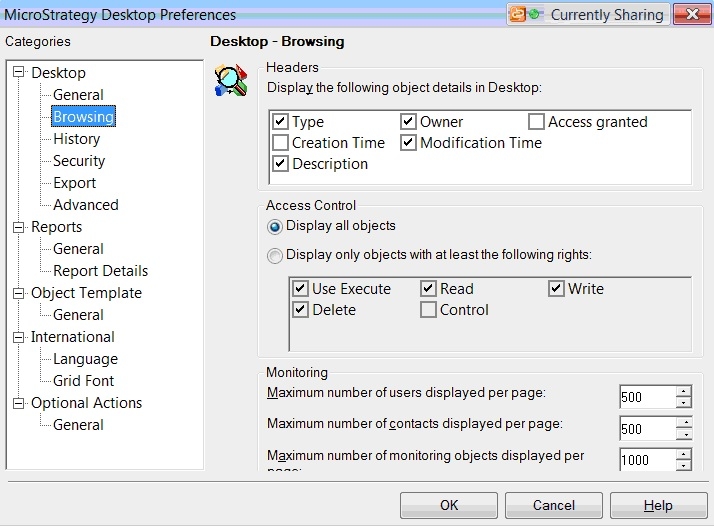Select the Browsing category
The width and height of the screenshot is (714, 526).
83,117
